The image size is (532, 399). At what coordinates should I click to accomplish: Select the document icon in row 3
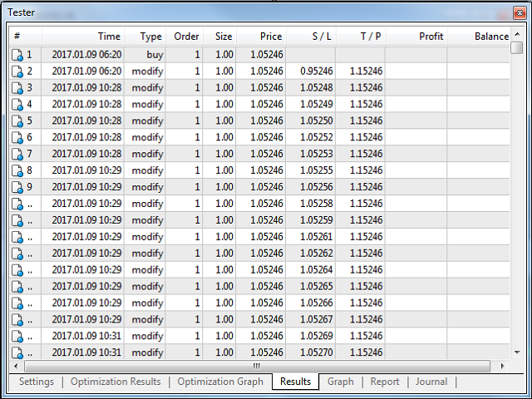pyautogui.click(x=17, y=88)
